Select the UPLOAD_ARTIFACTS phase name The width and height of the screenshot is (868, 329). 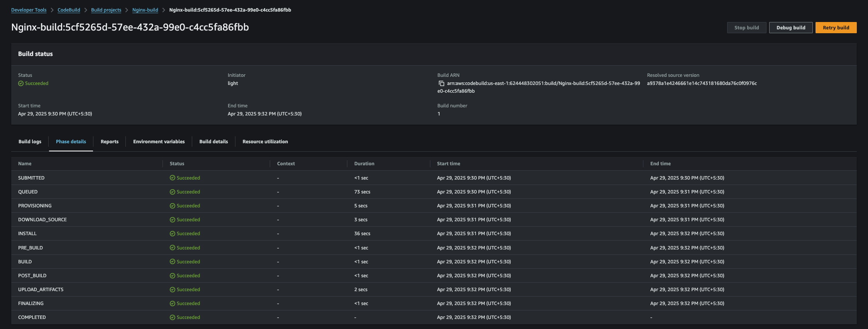point(41,290)
